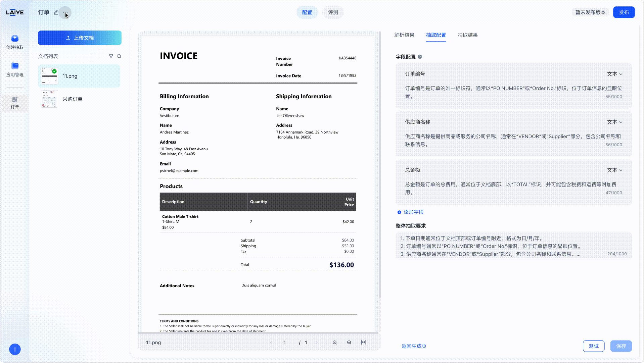644x363 pixels.
Task: Open the 抽取结果 tab
Action: coord(468,35)
